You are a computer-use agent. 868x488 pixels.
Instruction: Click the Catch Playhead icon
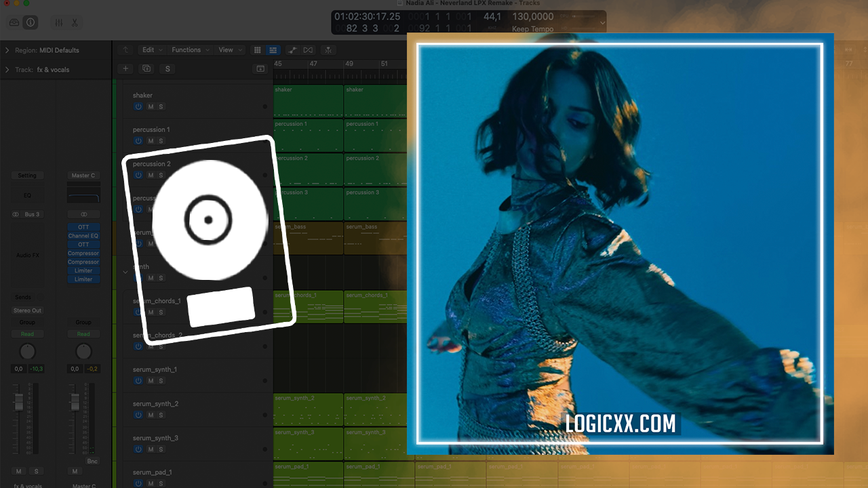[x=328, y=49]
